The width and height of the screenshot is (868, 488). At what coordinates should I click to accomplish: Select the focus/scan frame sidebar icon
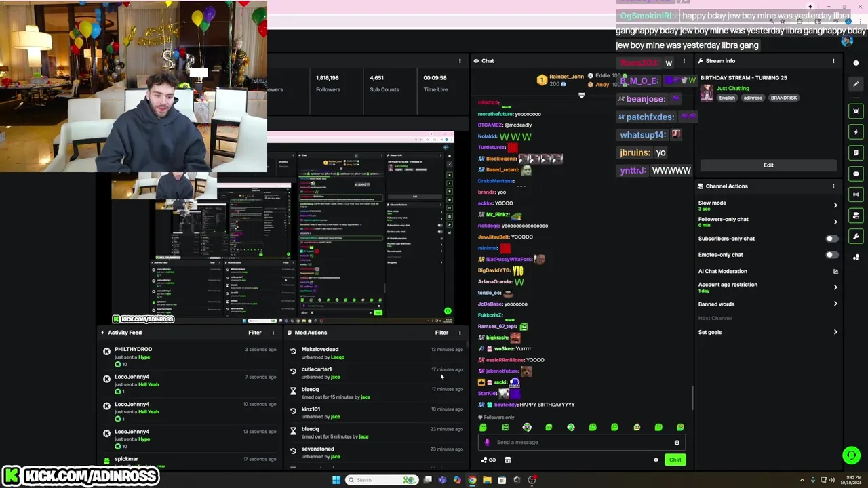pos(856,111)
